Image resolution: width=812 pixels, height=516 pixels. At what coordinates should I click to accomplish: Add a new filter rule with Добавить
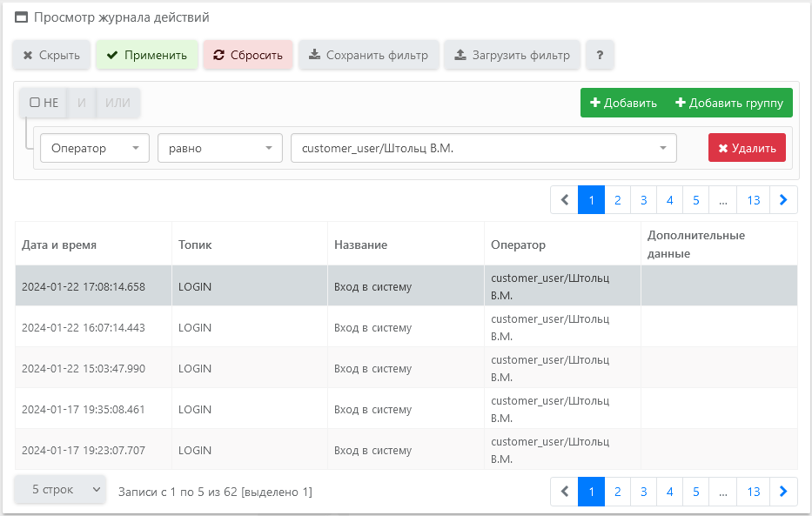[623, 103]
